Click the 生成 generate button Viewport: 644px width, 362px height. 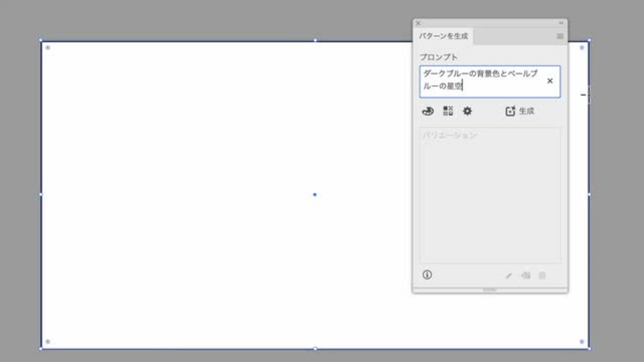[520, 111]
